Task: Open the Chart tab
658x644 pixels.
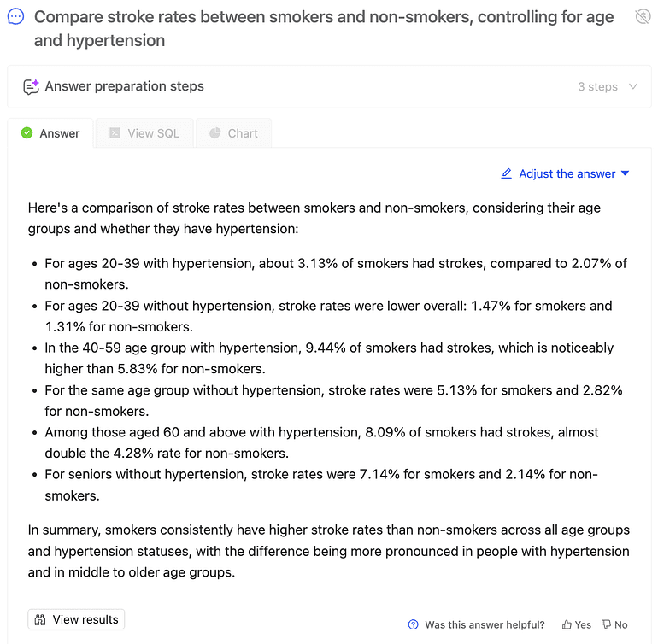Action: 233,133
